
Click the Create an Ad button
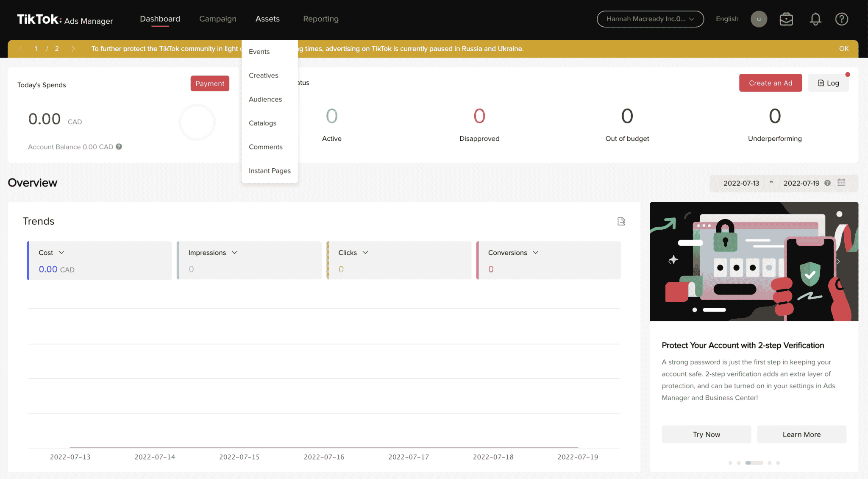[x=770, y=83]
